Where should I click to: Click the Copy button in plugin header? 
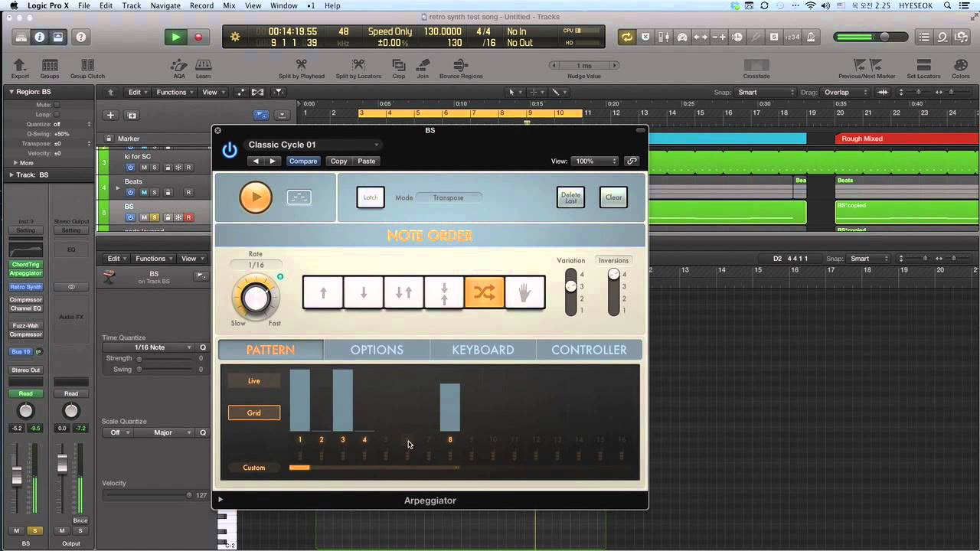pyautogui.click(x=338, y=161)
